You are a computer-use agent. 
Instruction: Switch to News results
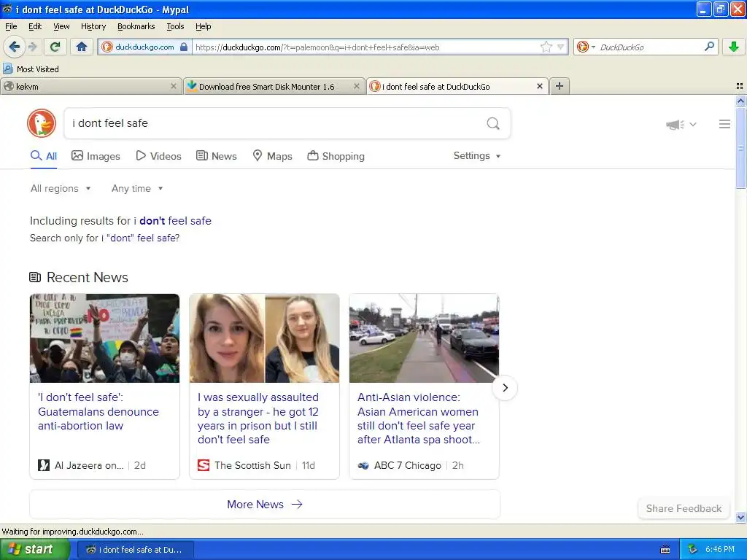pyautogui.click(x=217, y=156)
